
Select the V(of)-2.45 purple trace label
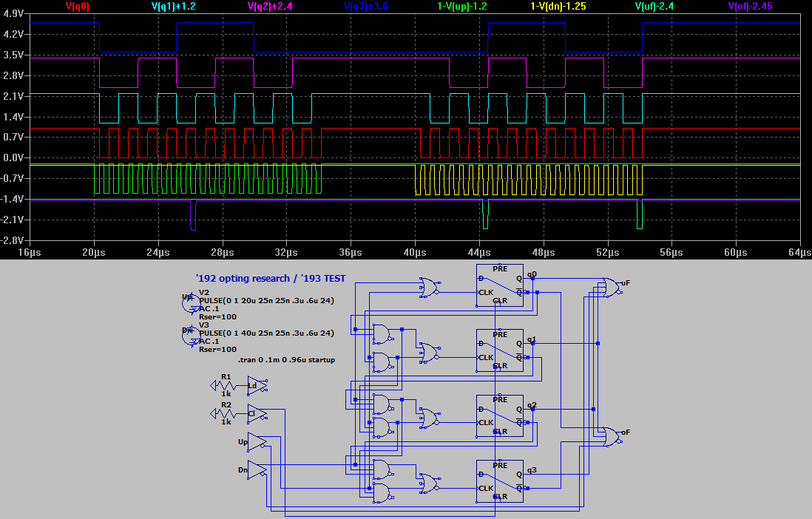click(x=752, y=6)
